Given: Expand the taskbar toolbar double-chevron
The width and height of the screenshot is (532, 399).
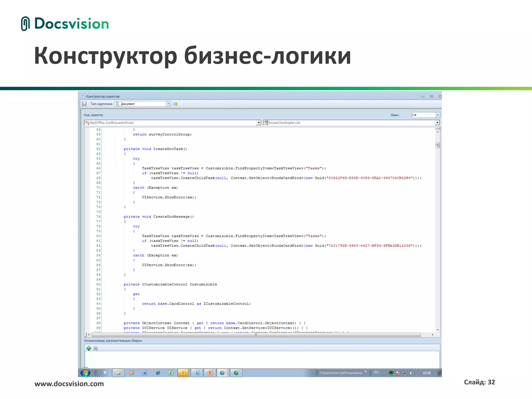Looking at the screenshot, I should (365, 371).
